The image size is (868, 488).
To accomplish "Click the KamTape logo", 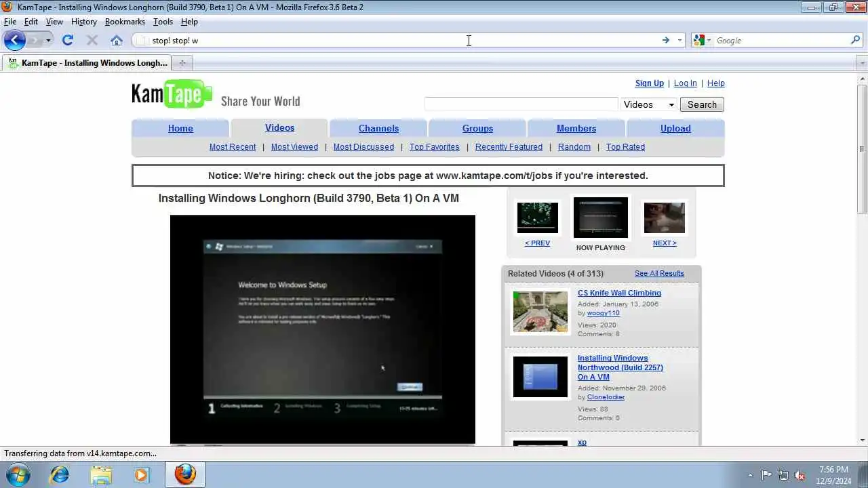I will [x=172, y=94].
